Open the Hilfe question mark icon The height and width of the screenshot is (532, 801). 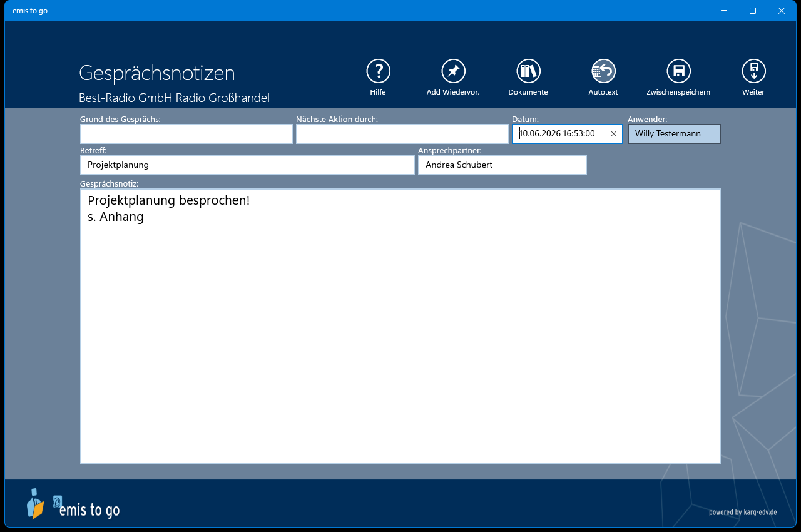[378, 71]
